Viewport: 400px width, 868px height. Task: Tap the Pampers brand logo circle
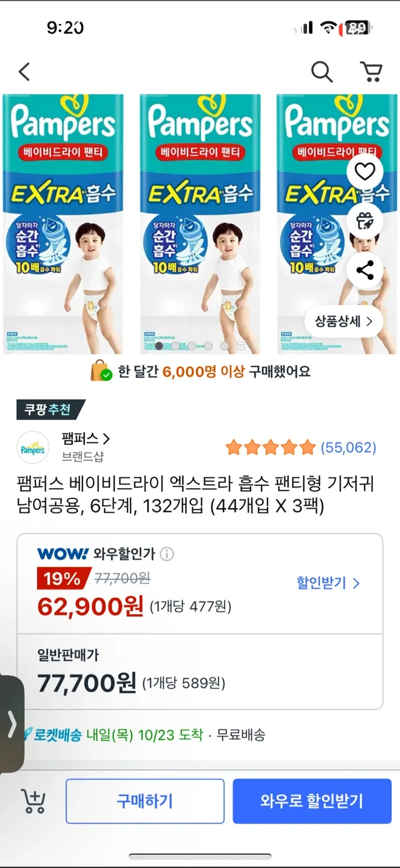point(33,447)
